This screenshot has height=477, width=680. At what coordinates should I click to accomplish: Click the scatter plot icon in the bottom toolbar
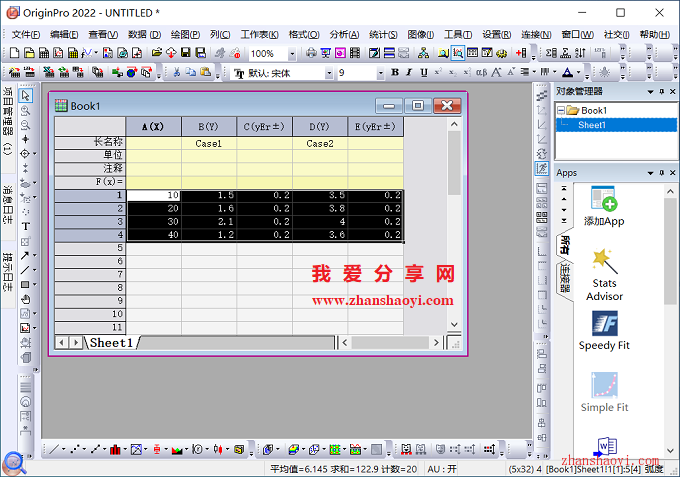pos(75,450)
